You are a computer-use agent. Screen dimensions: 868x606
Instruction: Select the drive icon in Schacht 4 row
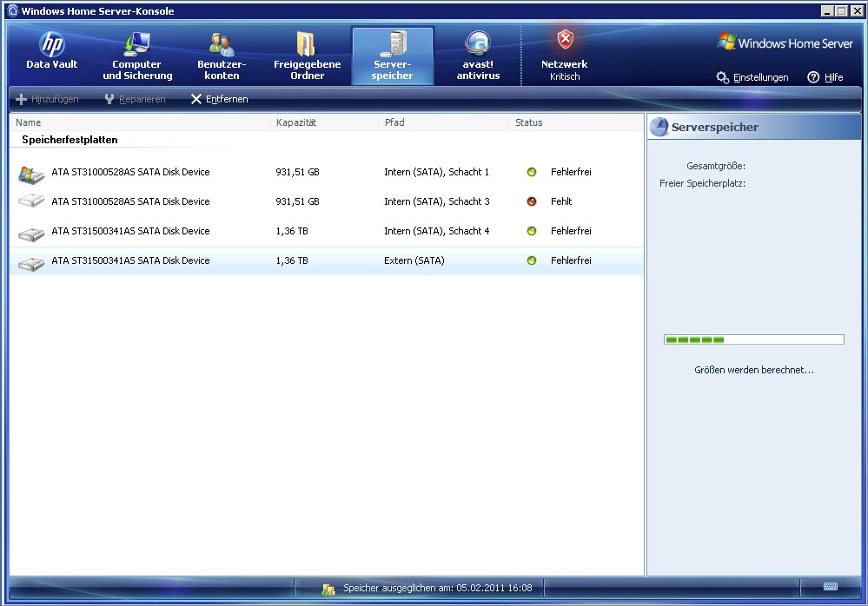click(x=31, y=234)
